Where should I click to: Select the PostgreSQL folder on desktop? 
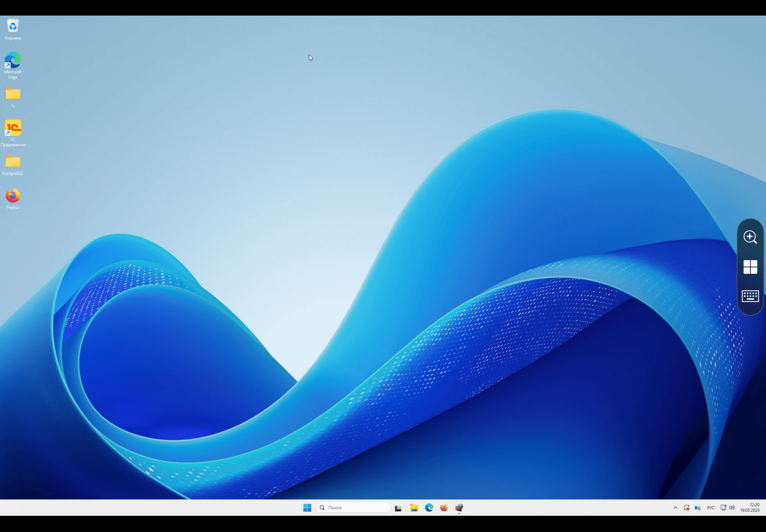[x=13, y=162]
